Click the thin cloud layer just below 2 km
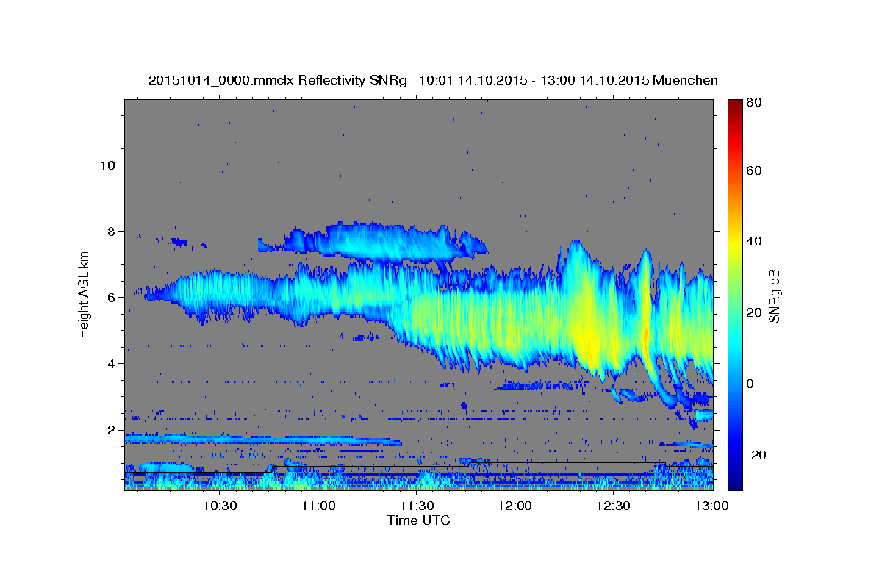This screenshot has height=588, width=882. (x=263, y=440)
